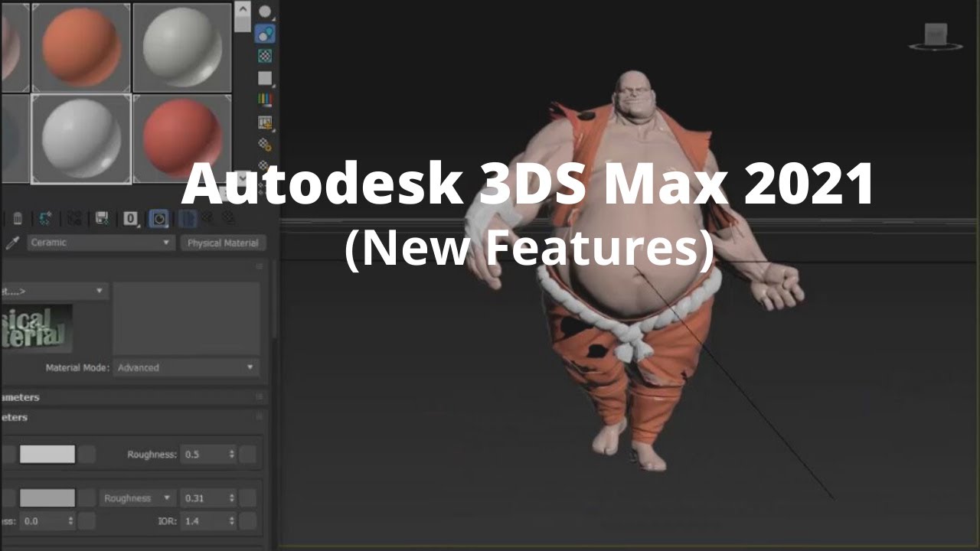Open the Material ID Channel 0 flyout
The width and height of the screenshot is (980, 551).
tap(131, 220)
